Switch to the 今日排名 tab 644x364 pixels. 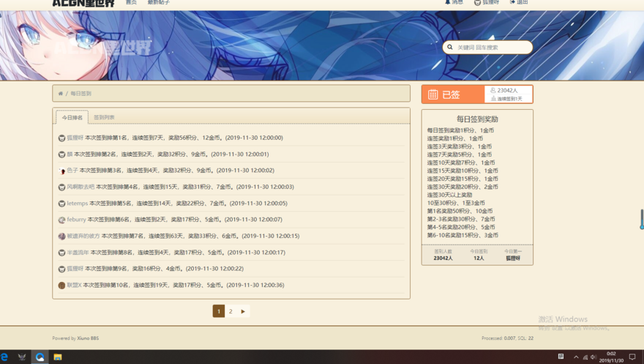tap(72, 117)
